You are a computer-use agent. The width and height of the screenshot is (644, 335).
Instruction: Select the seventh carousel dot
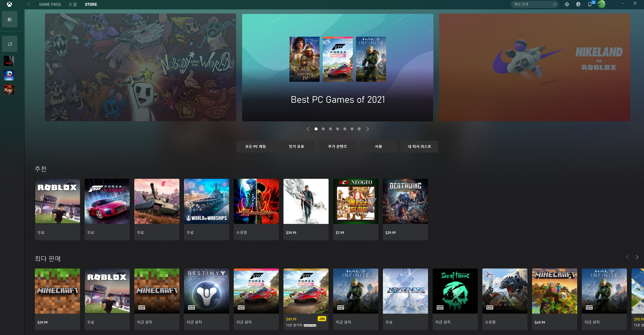coord(359,129)
